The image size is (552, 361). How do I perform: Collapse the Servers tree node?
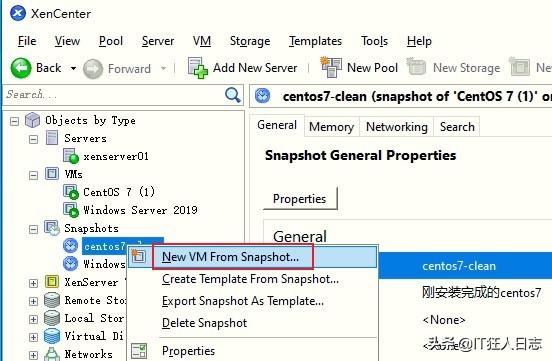click(33, 139)
